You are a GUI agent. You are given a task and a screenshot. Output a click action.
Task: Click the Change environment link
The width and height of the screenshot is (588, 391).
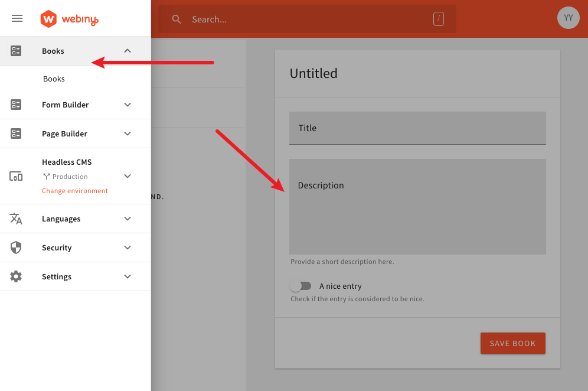(75, 191)
